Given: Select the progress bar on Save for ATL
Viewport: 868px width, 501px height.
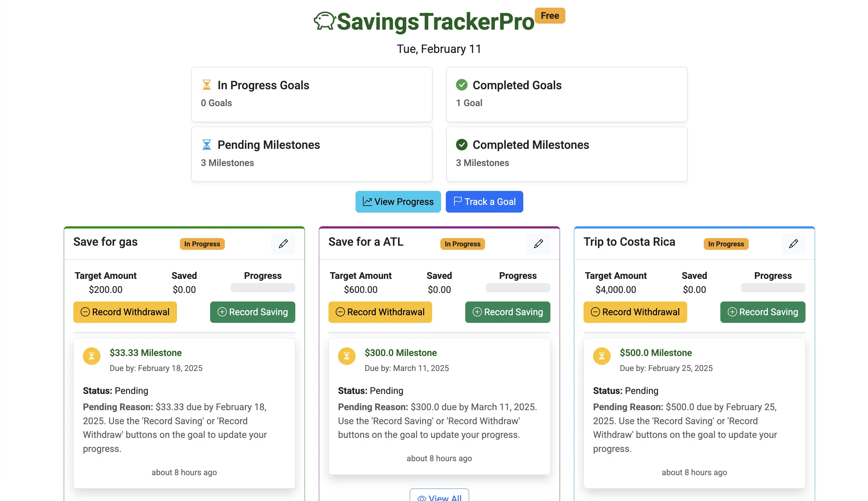Looking at the screenshot, I should [x=518, y=289].
